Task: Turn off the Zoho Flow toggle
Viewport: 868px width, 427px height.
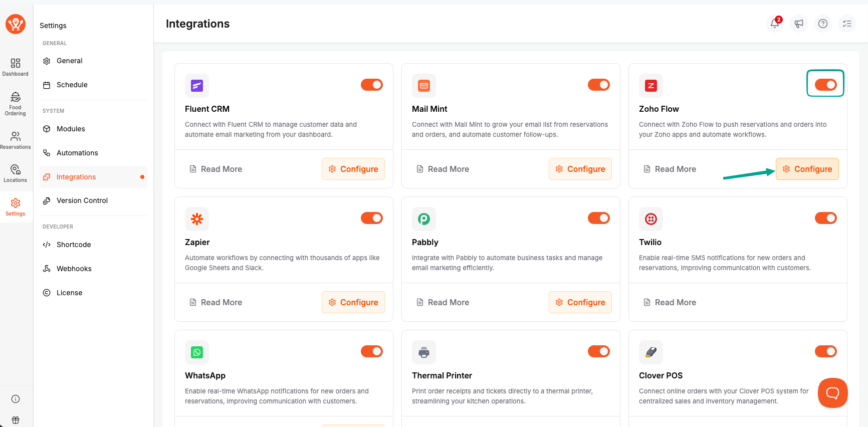Action: click(x=826, y=85)
